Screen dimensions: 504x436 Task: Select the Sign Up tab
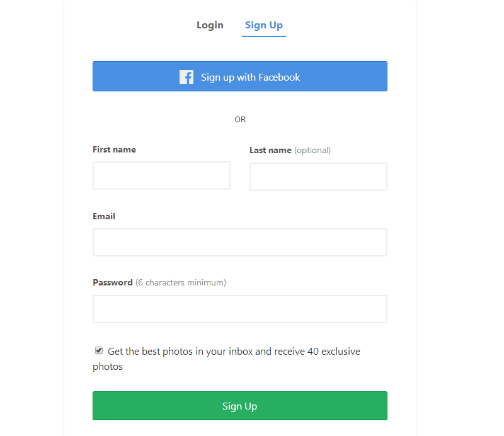click(x=264, y=25)
